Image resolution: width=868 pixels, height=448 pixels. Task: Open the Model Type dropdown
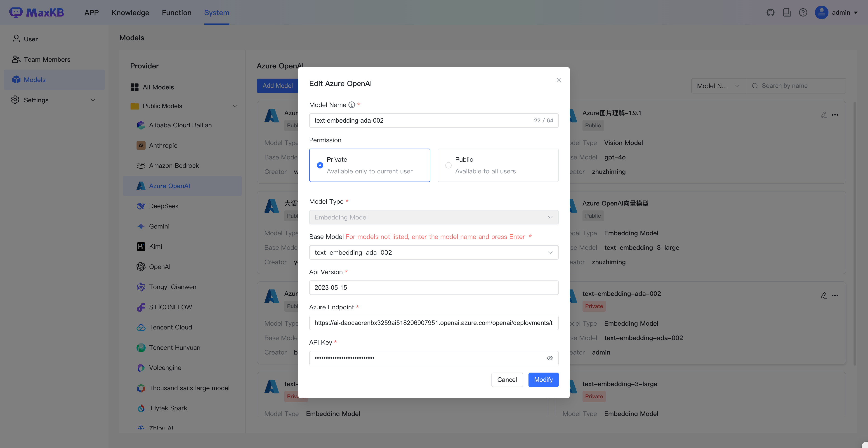(434, 217)
